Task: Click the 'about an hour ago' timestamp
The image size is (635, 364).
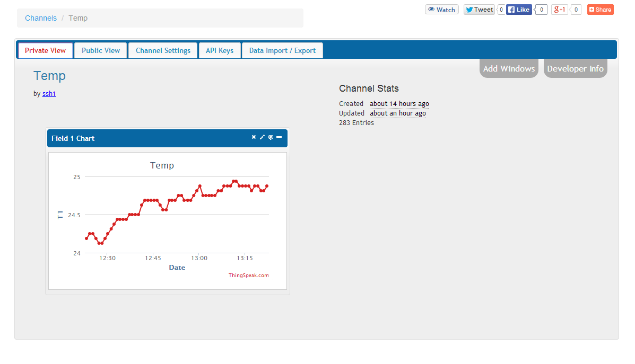Action: tap(398, 113)
